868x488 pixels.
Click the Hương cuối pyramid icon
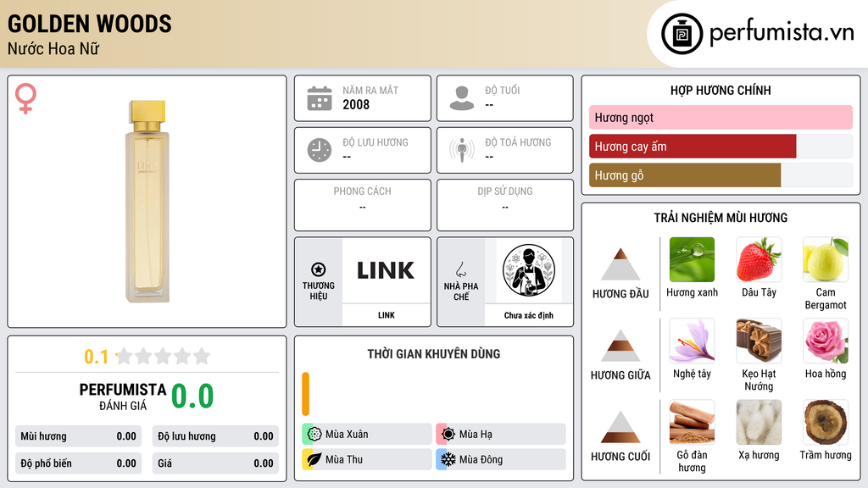[x=620, y=427]
